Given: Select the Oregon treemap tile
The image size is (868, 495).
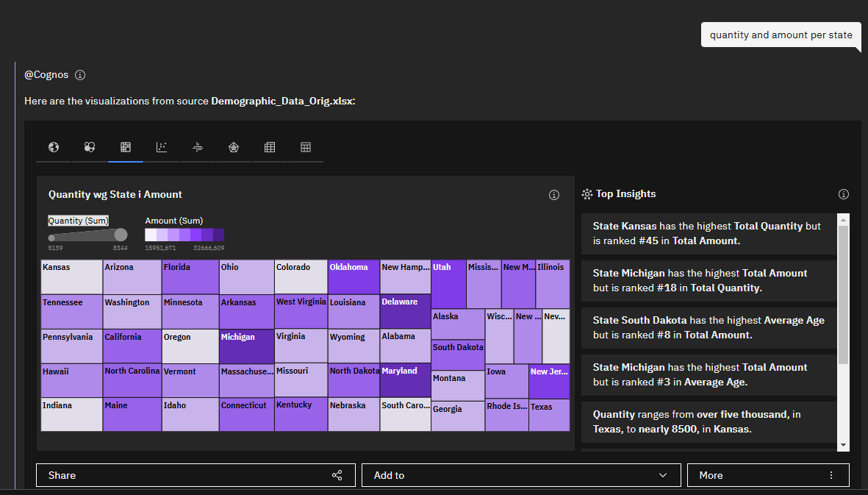Looking at the screenshot, I should click(190, 346).
